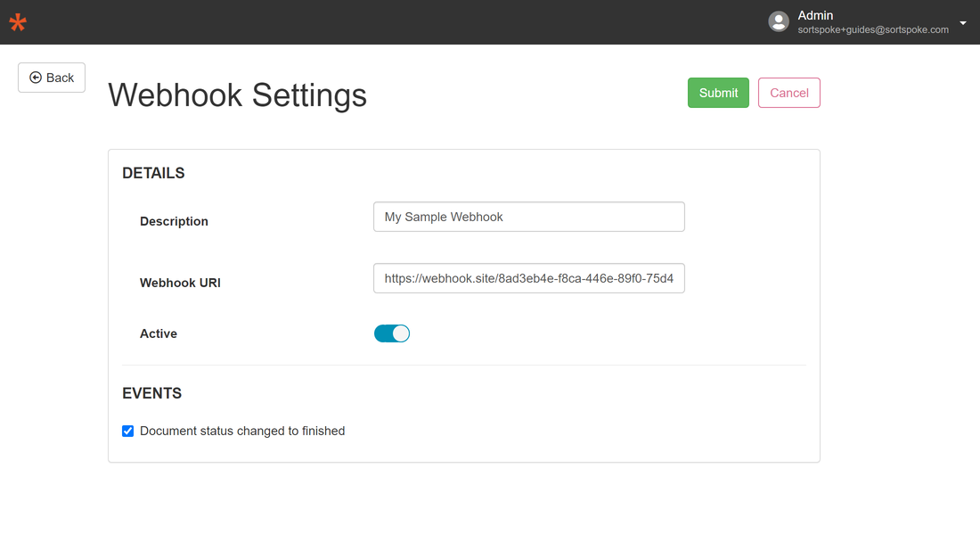Image resolution: width=980 pixels, height=551 pixels.
Task: Click the DETAILS section heading
Action: tap(153, 173)
